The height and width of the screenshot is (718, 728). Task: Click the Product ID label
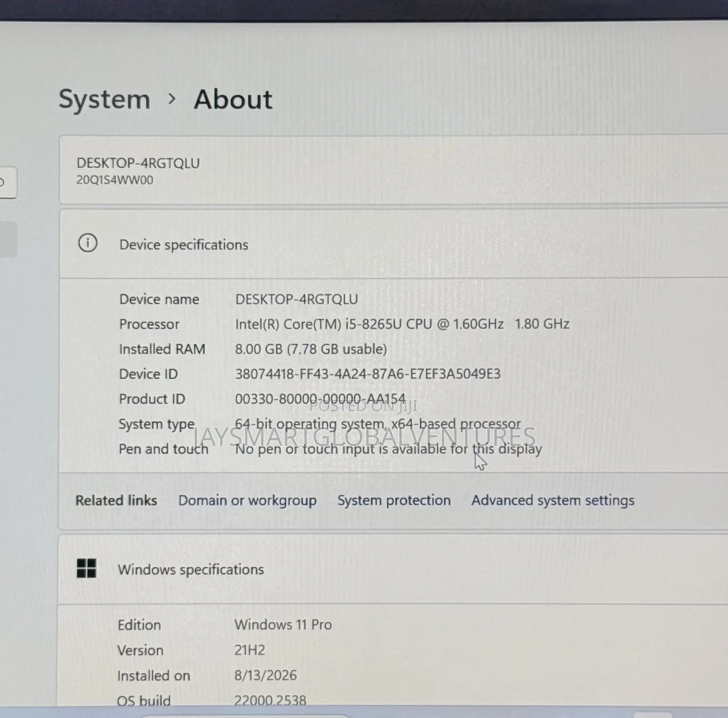pyautogui.click(x=152, y=399)
